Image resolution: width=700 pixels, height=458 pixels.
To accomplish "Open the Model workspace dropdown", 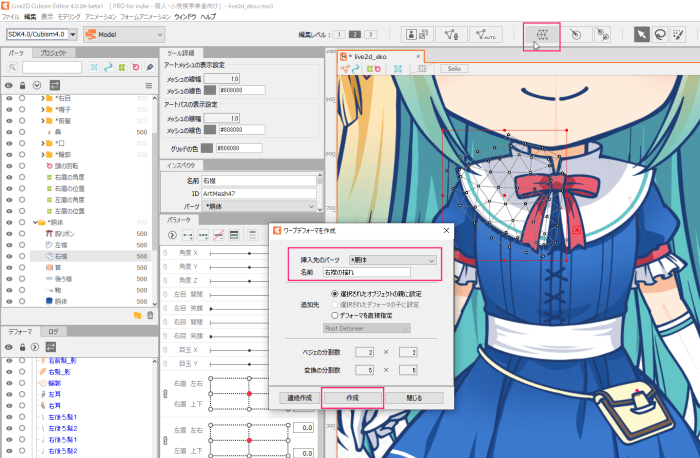I will [124, 34].
